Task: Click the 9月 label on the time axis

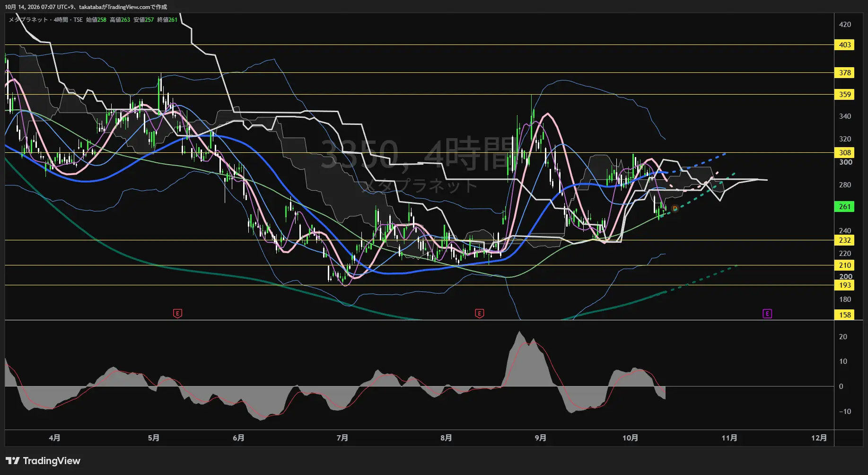Action: click(541, 438)
